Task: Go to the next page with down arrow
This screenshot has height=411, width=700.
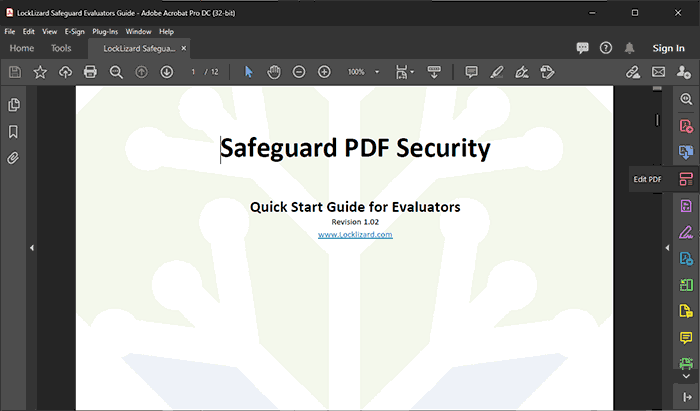Action: click(x=167, y=72)
